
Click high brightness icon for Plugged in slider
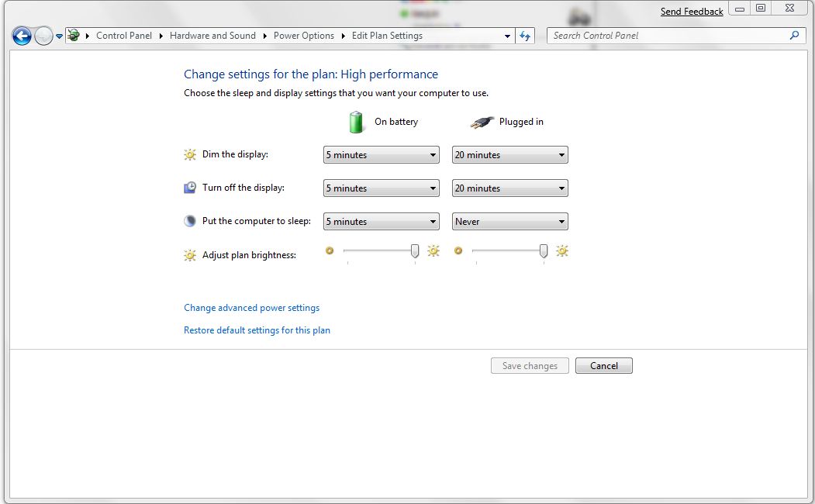(562, 251)
